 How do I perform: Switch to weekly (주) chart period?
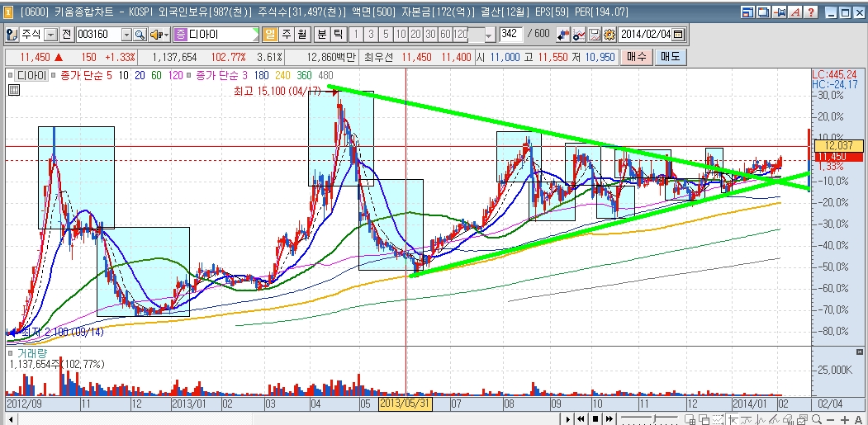click(286, 35)
